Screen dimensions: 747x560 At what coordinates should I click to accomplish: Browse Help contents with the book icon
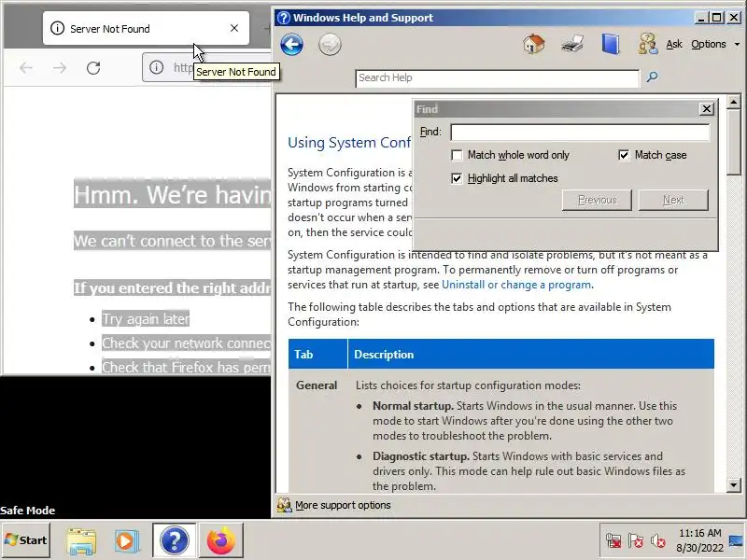[611, 44]
